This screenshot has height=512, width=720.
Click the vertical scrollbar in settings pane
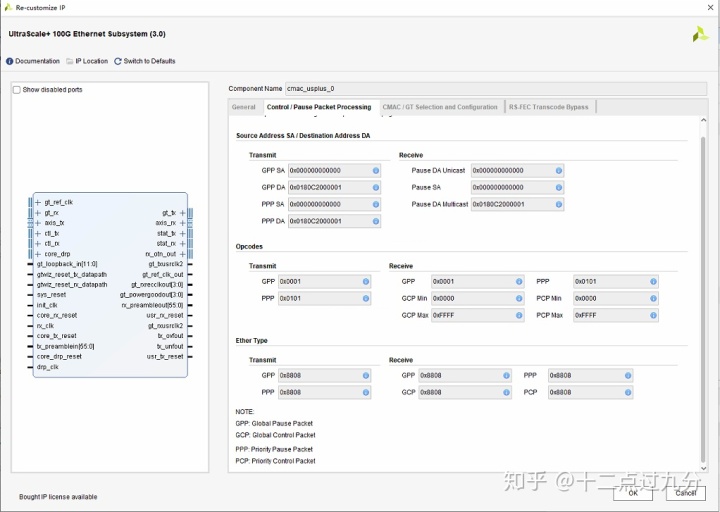pyautogui.click(x=703, y=300)
